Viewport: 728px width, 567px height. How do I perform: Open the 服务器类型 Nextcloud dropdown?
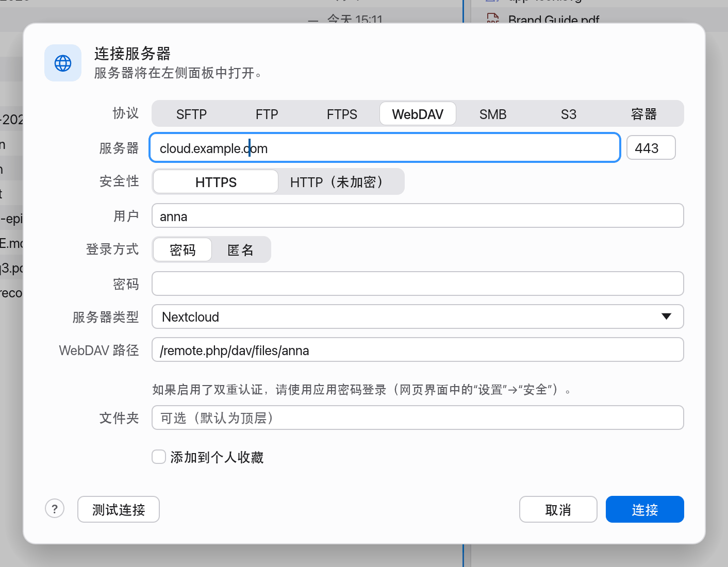coord(418,316)
